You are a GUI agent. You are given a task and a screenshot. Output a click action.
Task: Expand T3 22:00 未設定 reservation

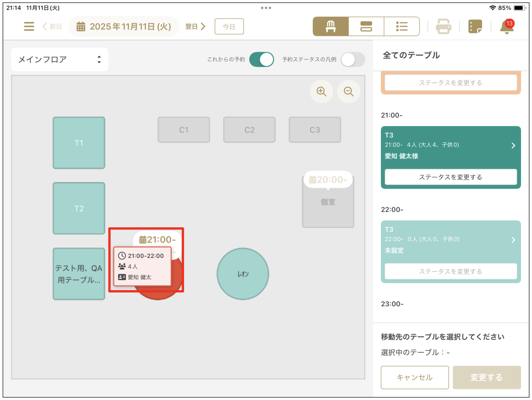(x=513, y=240)
